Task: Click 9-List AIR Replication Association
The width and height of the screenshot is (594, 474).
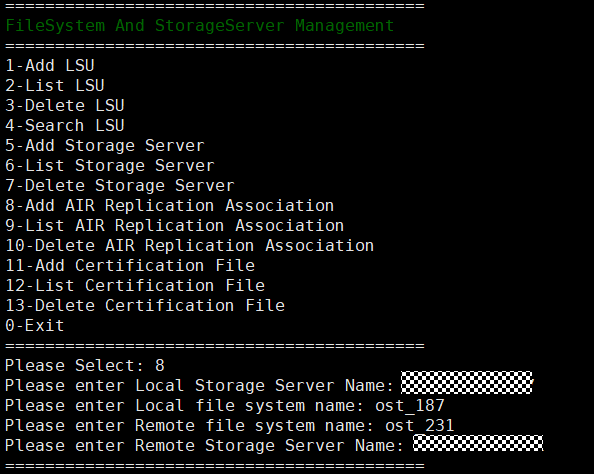Action: click(x=175, y=226)
